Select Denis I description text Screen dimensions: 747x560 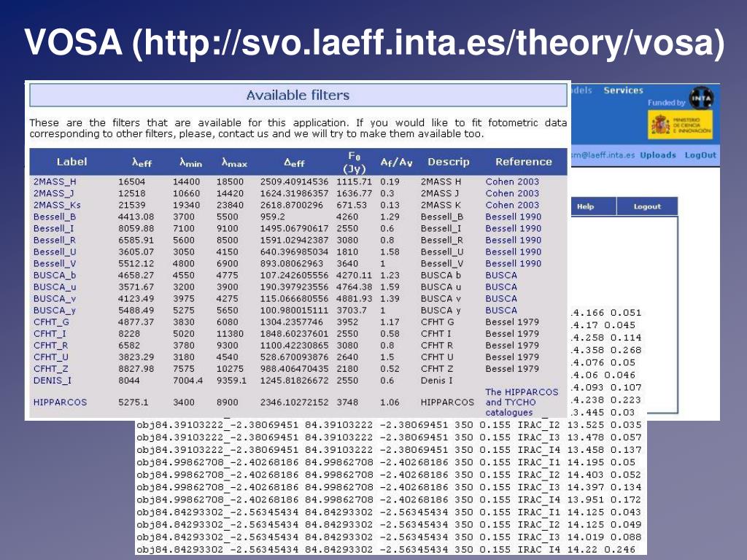click(436, 380)
